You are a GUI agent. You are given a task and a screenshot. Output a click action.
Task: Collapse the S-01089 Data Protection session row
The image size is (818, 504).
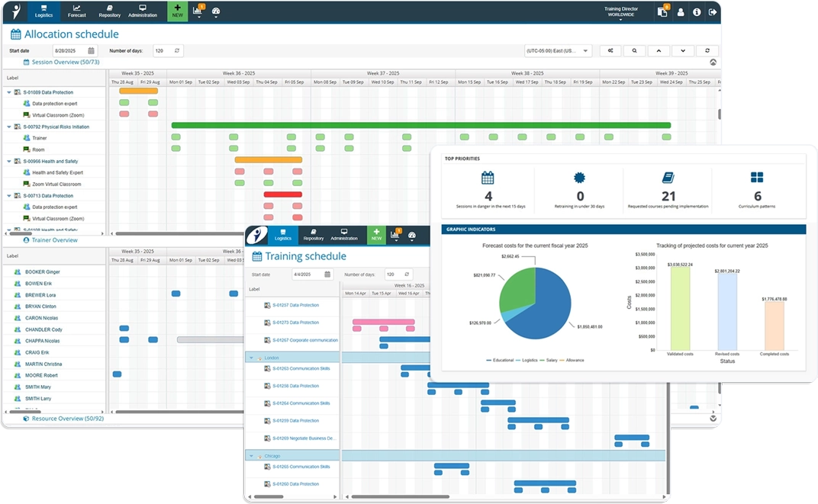9,92
